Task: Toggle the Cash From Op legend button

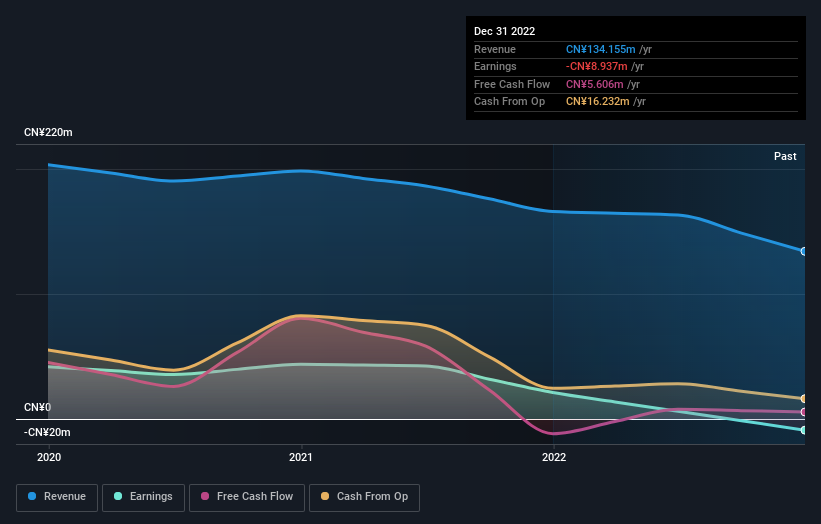Action: tap(364, 497)
